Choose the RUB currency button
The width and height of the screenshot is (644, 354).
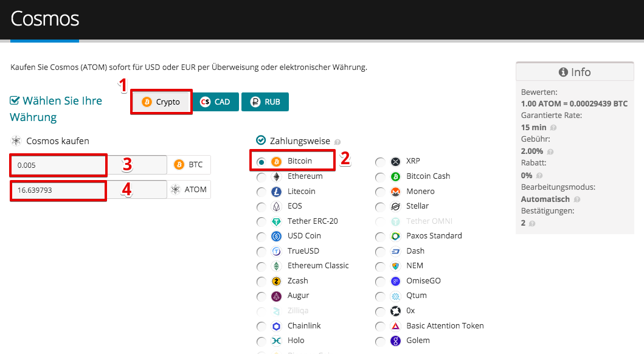265,102
